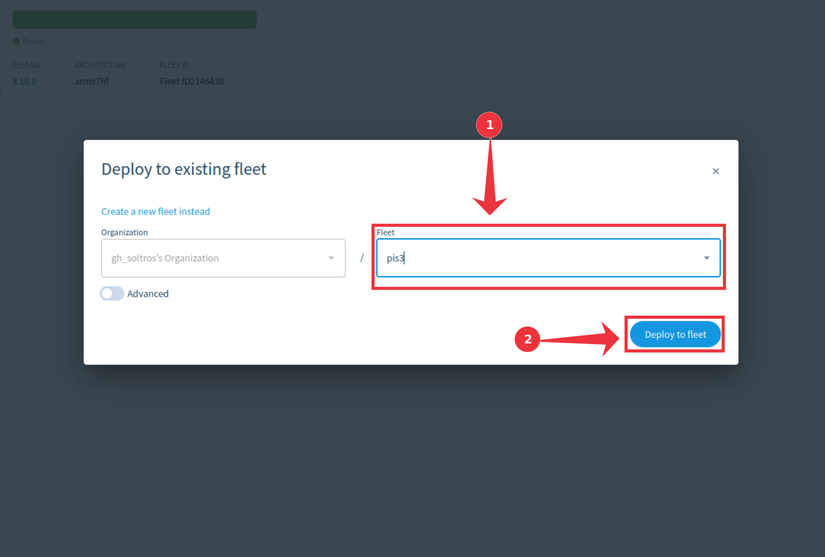Close the Deploy to existing fleet dialog

point(716,171)
